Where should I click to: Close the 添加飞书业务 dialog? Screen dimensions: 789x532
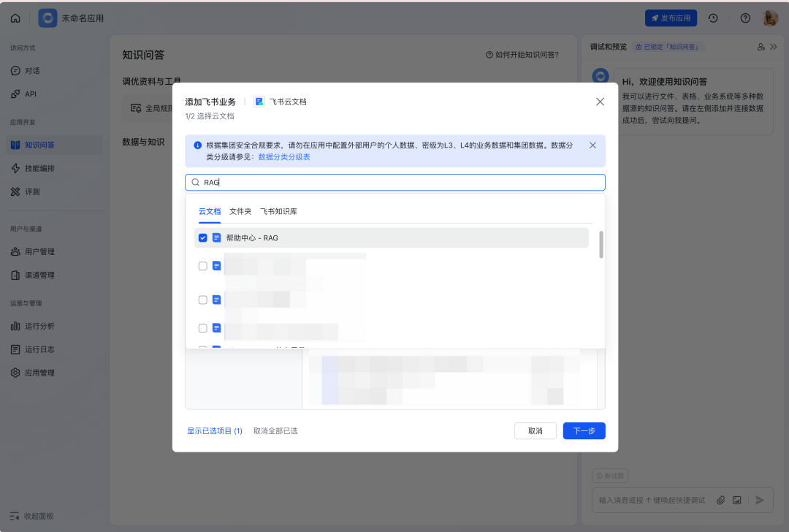tap(600, 102)
